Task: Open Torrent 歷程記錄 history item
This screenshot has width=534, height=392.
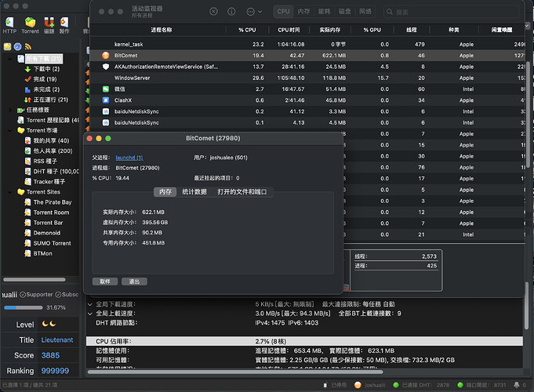Action: coord(48,120)
